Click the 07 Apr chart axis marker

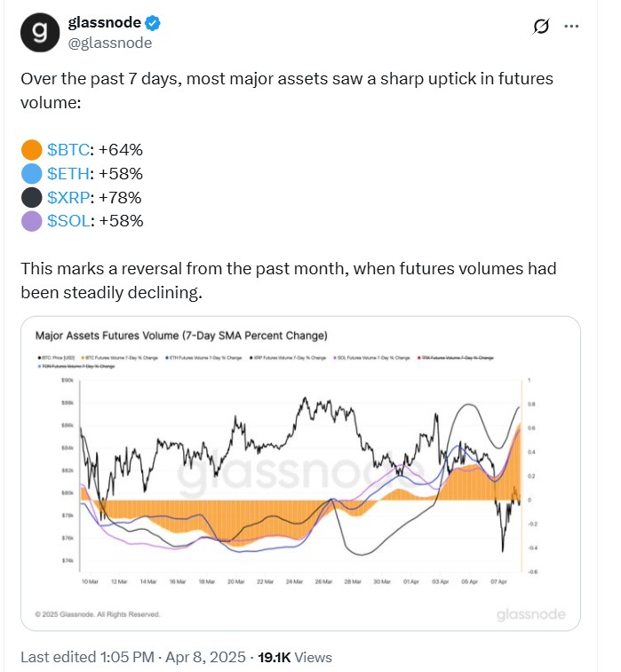498,581
